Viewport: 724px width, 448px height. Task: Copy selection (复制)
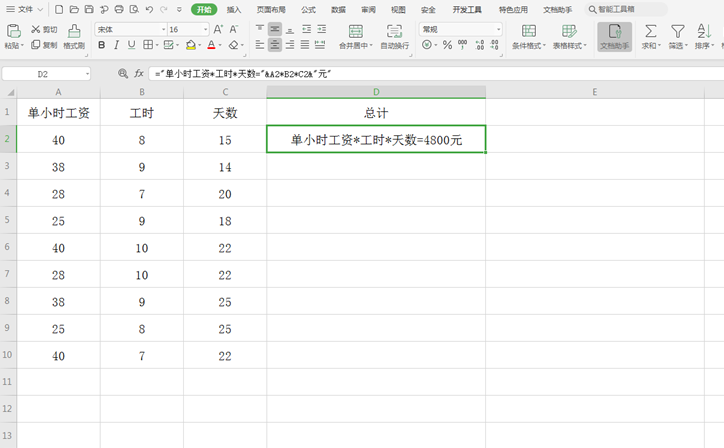(44, 45)
